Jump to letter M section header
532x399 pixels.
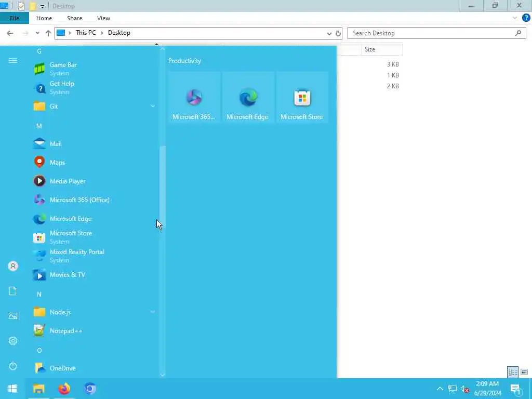[39, 126]
